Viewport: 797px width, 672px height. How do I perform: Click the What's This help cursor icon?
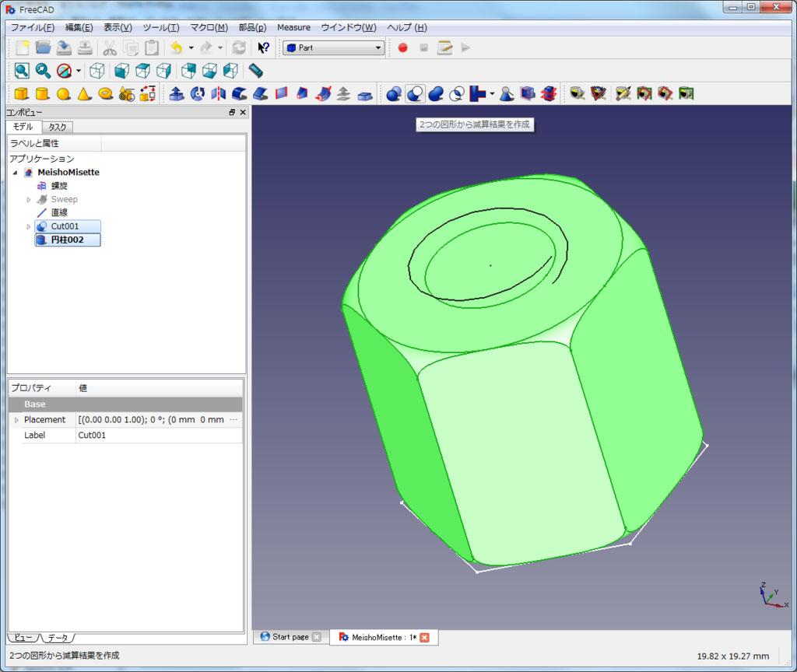(x=263, y=47)
